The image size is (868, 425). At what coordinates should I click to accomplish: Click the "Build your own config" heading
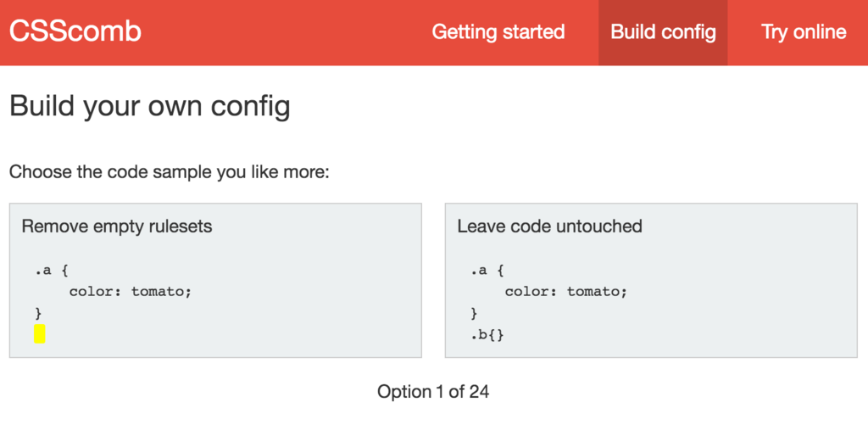pos(150,106)
